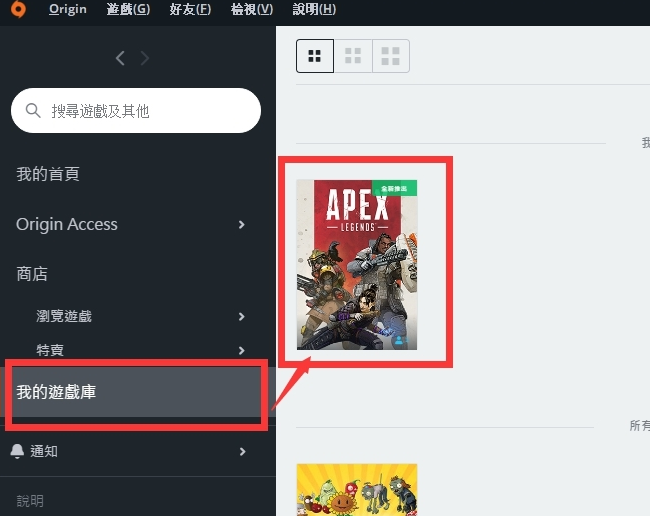
Task: Select 我的遊戲庫 in sidebar
Action: point(138,392)
